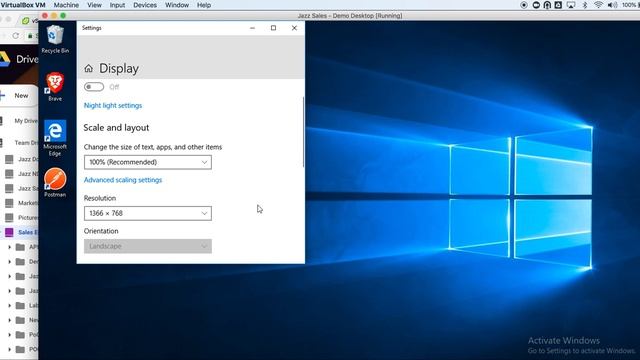The width and height of the screenshot is (640, 360).
Task: Click the Settings window vertical scrollbar
Action: pos(303,132)
